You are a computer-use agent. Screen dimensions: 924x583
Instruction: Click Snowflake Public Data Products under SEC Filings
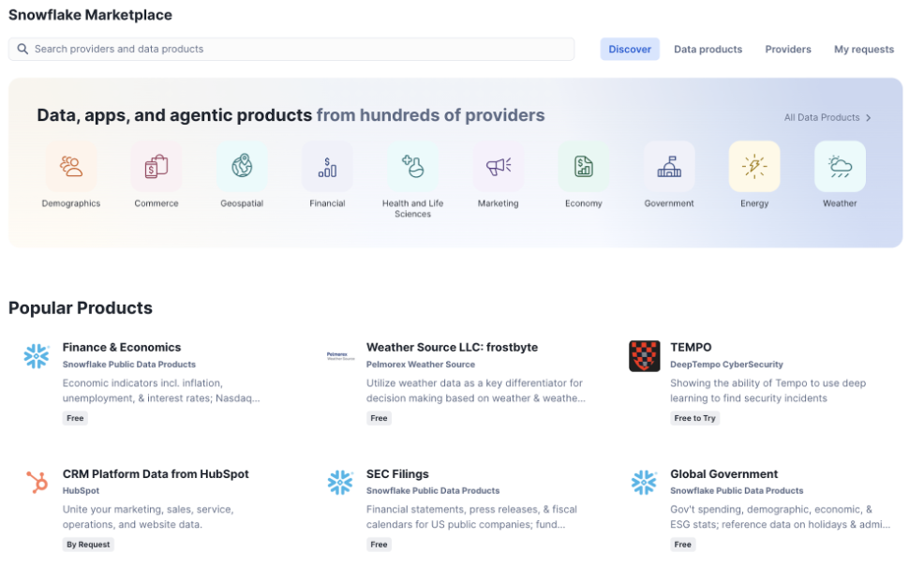click(433, 490)
